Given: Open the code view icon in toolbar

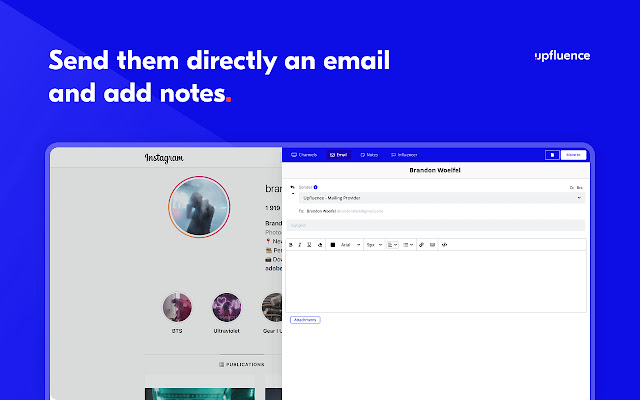Looking at the screenshot, I should [x=444, y=245].
